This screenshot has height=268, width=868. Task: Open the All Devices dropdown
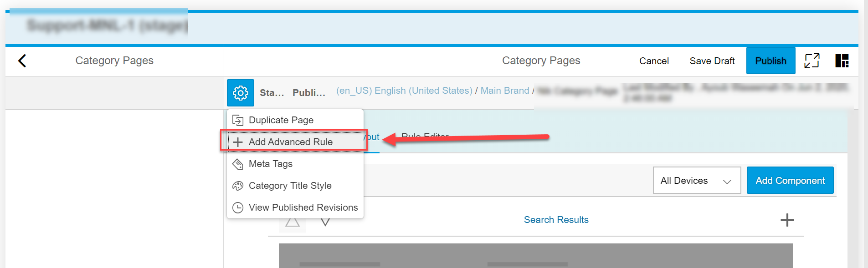tap(697, 181)
